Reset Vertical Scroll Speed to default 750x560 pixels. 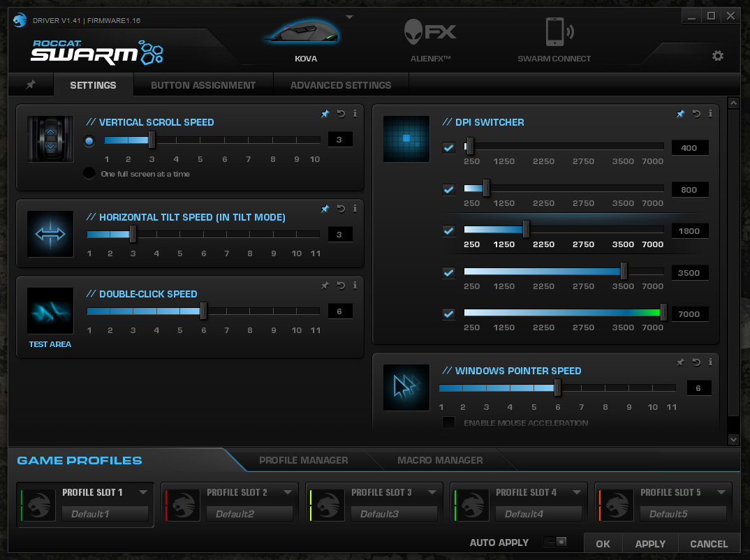pyautogui.click(x=341, y=113)
